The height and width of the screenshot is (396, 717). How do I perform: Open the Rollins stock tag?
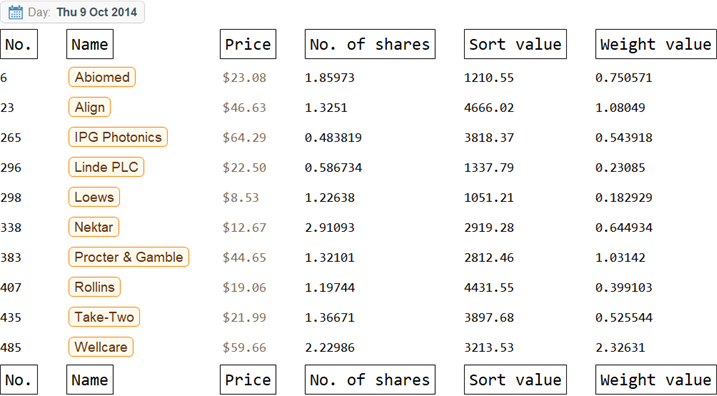pyautogui.click(x=94, y=287)
